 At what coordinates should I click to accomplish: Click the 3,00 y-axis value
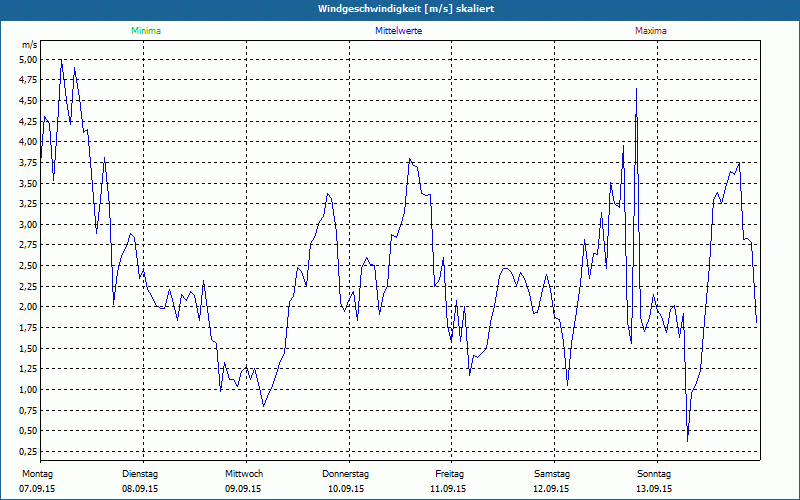point(29,224)
